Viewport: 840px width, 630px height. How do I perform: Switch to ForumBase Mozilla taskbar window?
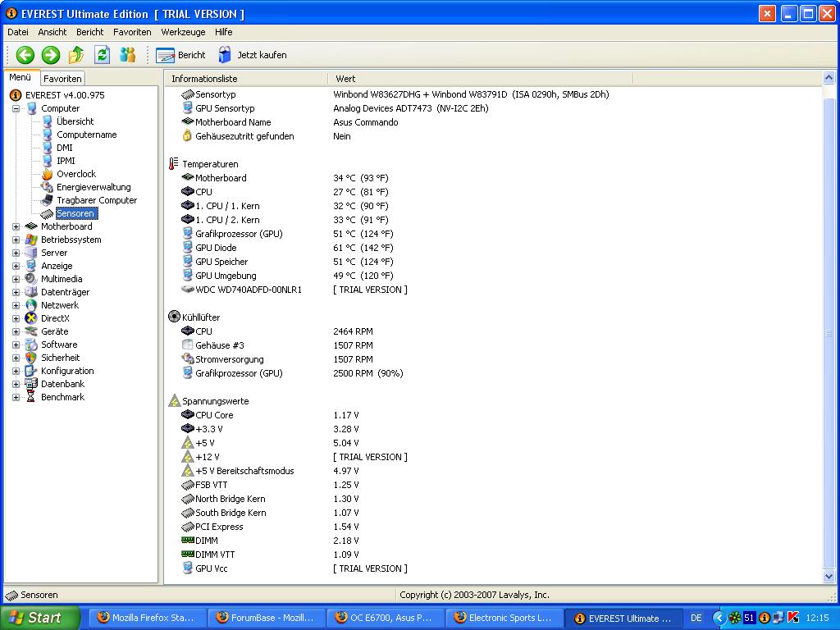click(267, 618)
